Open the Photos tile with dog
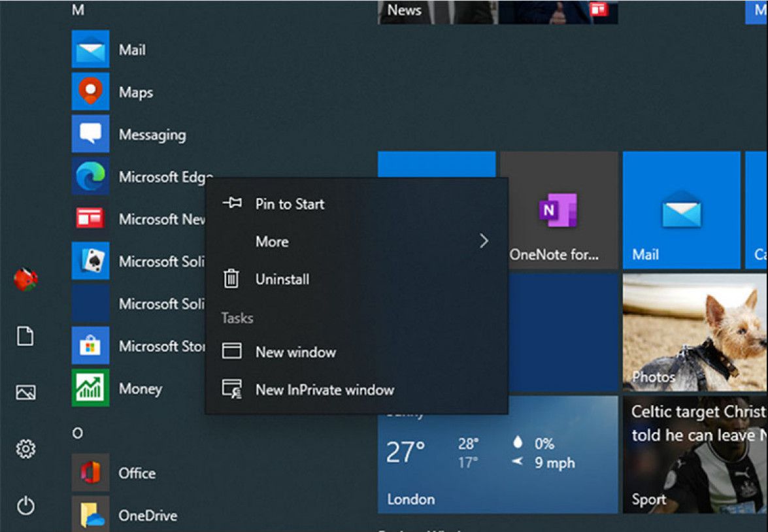This screenshot has height=532, width=768. (695, 332)
